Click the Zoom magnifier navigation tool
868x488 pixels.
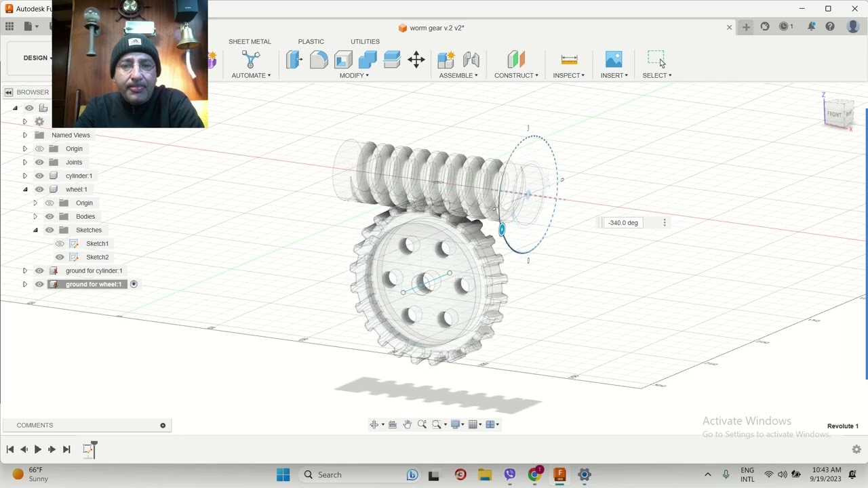(x=422, y=424)
